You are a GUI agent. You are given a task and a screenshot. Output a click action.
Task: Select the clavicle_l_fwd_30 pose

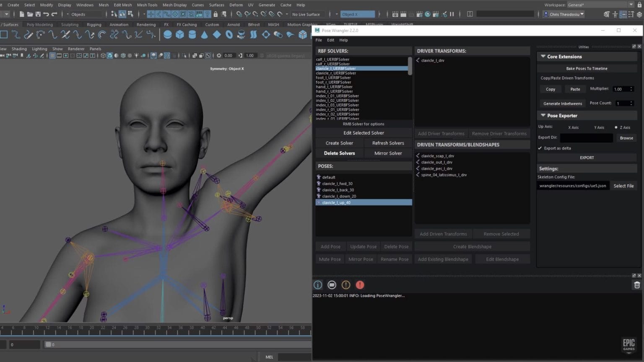pos(337,184)
